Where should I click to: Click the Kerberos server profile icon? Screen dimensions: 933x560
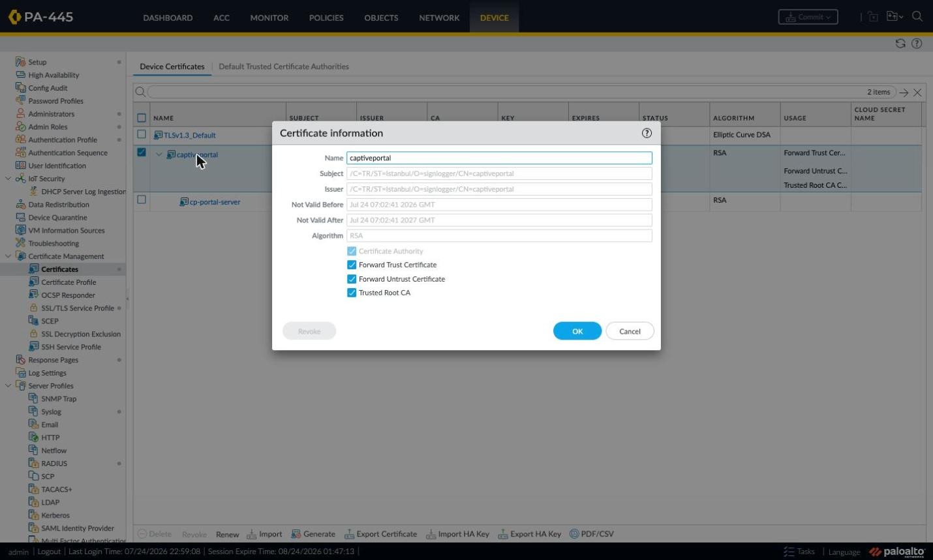click(34, 515)
